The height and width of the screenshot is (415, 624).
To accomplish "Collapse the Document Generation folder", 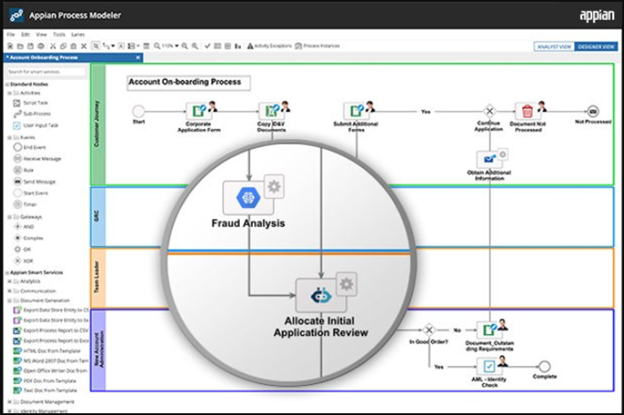I will point(10,300).
